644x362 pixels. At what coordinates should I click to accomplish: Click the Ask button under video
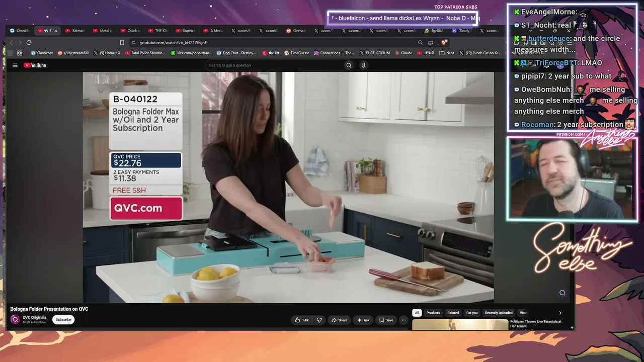point(363,320)
